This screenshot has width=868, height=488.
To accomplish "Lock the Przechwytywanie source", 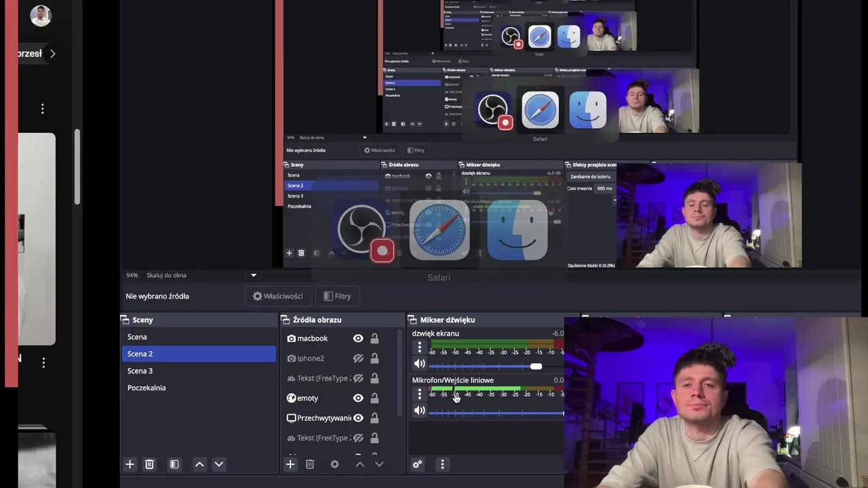I will 374,418.
